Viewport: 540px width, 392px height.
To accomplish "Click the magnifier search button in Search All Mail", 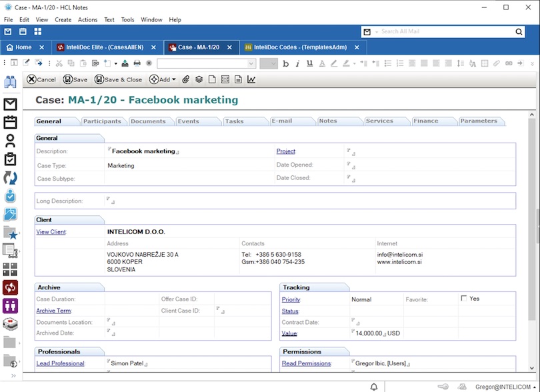I will click(x=519, y=32).
